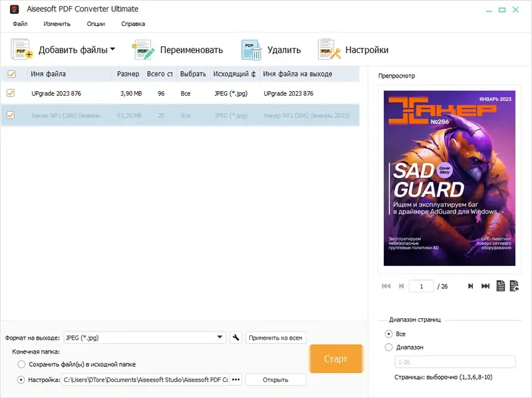The image size is (532, 398).
Task: Uncheck the UPgrade 2023 876 file
Action: pyautogui.click(x=11, y=93)
